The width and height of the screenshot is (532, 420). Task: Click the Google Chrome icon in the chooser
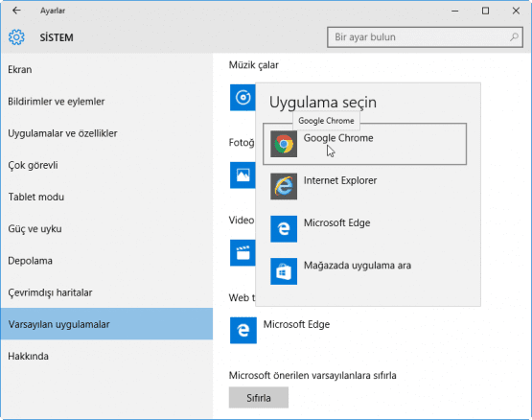(284, 144)
